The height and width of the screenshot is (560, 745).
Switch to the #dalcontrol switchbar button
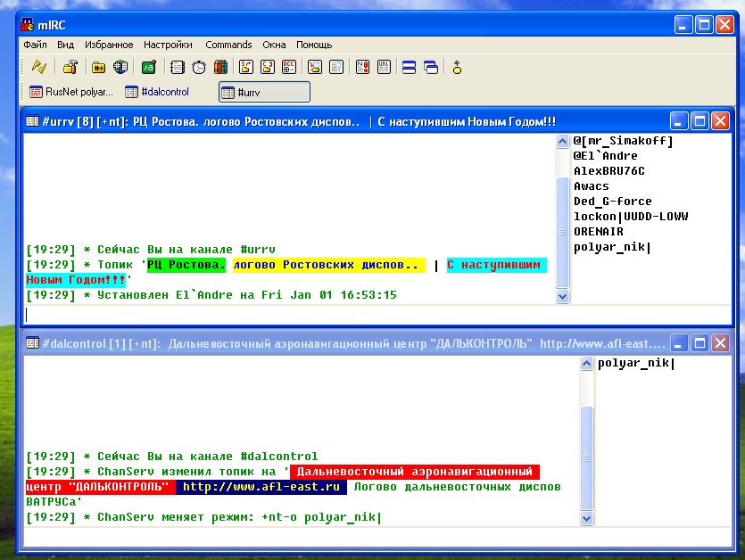pos(158,92)
